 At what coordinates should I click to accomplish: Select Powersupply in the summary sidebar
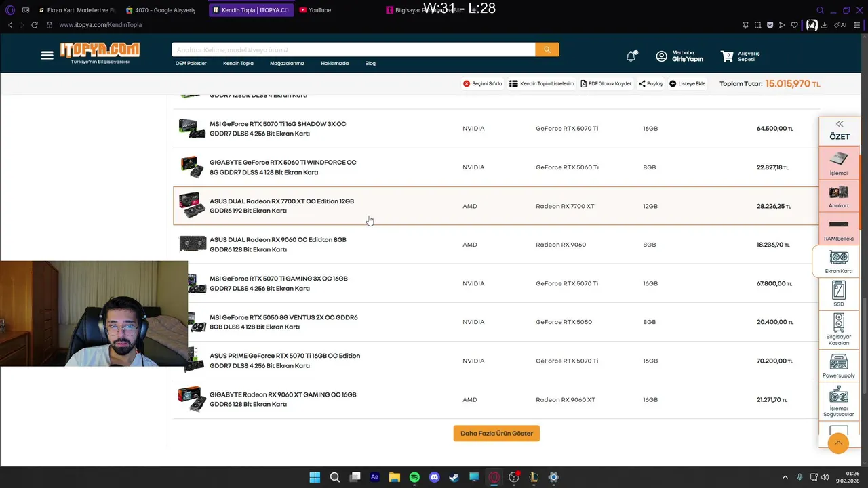839,366
